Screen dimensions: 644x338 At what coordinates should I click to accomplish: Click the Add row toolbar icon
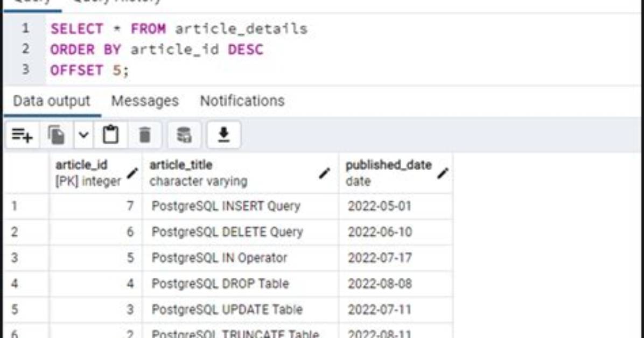tap(23, 135)
